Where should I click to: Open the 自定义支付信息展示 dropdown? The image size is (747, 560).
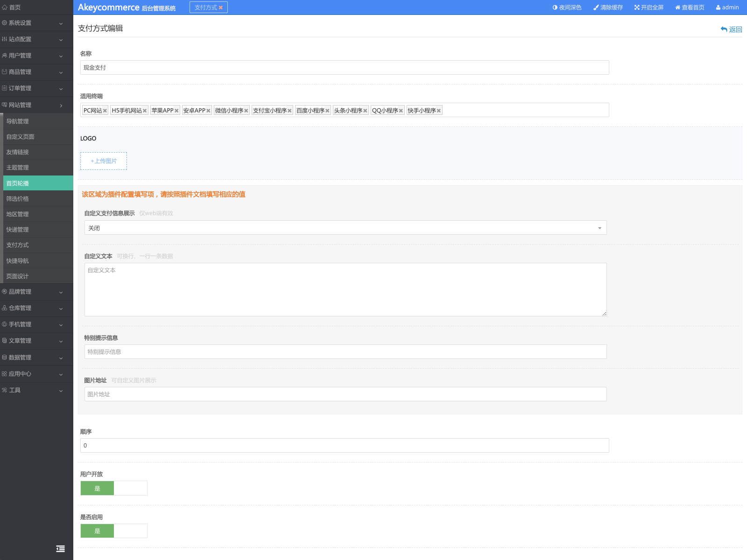pos(345,228)
